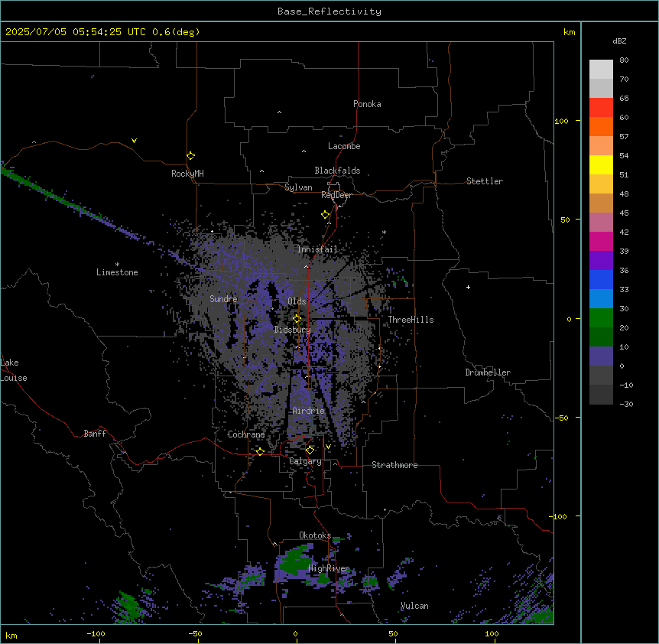659x644 pixels.
Task: Click the Okotoks town label
Action: click(x=315, y=535)
